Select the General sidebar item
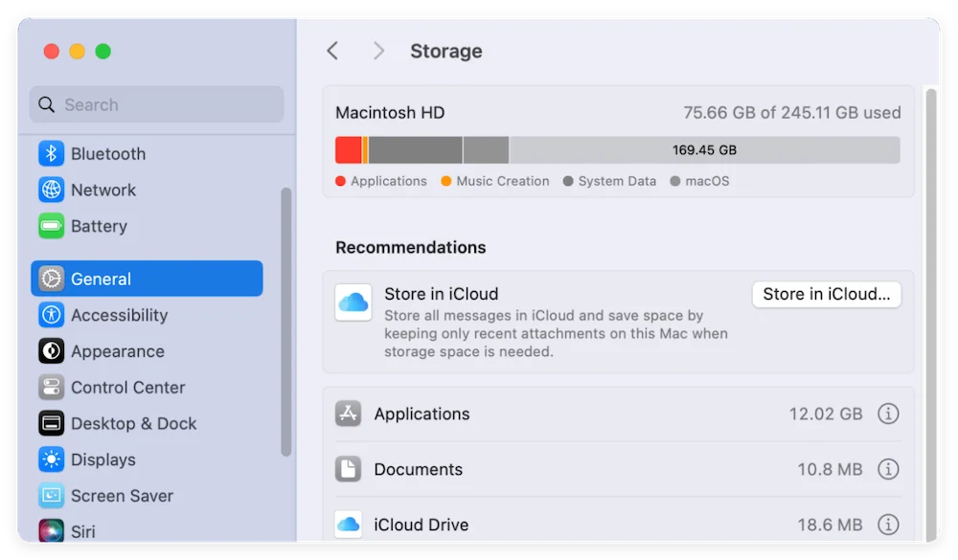The image size is (958, 560). (x=147, y=279)
